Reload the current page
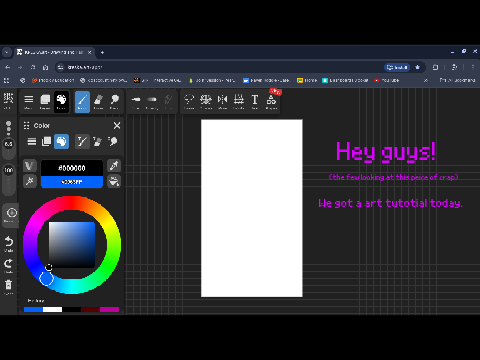The width and height of the screenshot is (480, 360). click(33, 67)
